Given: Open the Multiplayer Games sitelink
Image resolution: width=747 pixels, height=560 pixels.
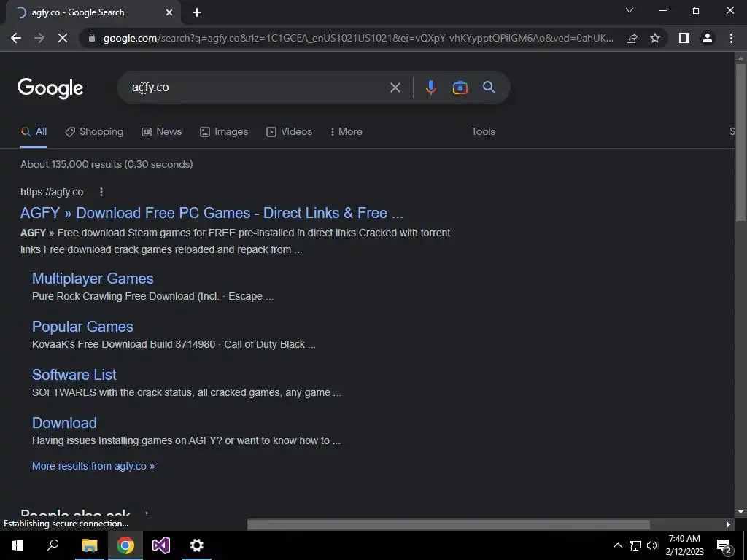Looking at the screenshot, I should [x=93, y=279].
